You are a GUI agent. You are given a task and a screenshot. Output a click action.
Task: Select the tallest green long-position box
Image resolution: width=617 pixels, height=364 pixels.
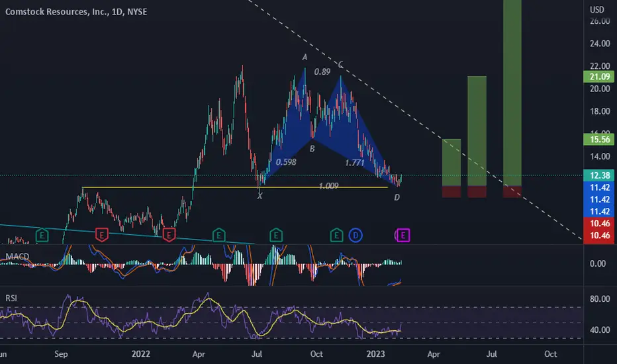click(512, 93)
